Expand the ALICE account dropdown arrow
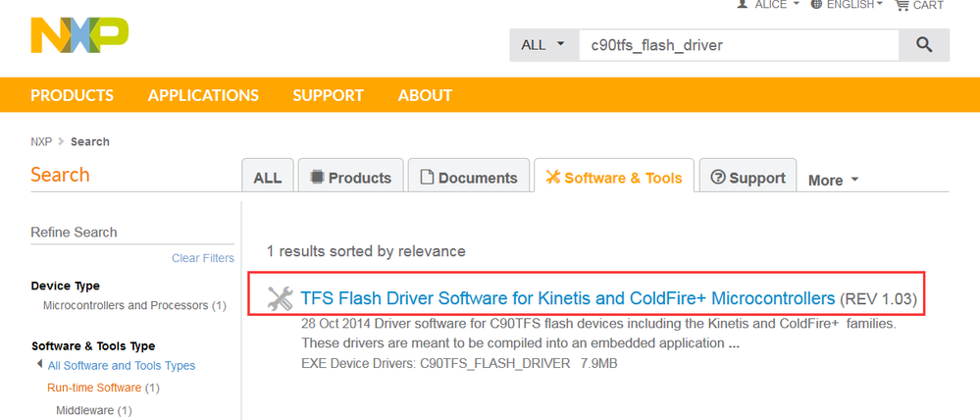 [x=796, y=4]
